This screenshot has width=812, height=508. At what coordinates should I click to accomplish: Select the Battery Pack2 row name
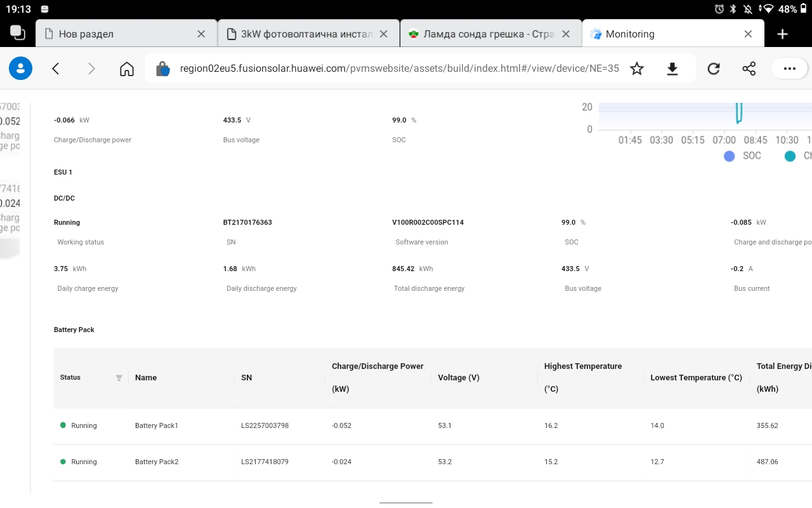156,462
